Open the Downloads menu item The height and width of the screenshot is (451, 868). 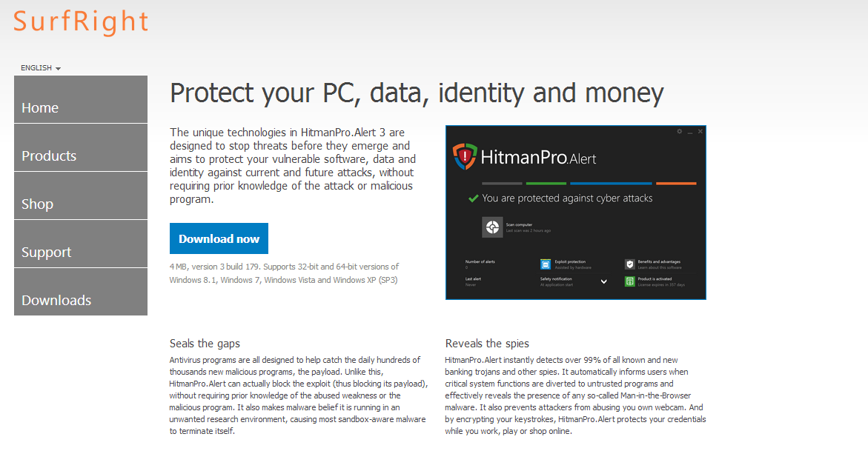pos(81,293)
